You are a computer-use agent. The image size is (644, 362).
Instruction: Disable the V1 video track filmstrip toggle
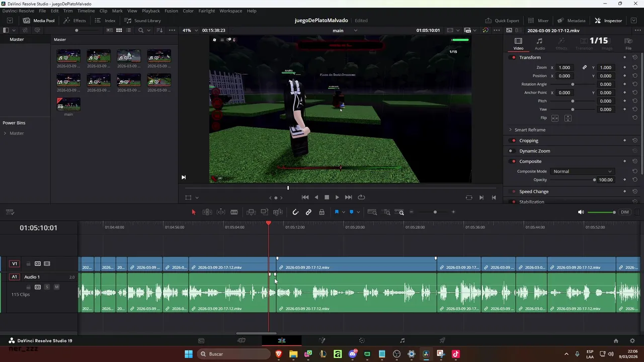tap(47, 264)
